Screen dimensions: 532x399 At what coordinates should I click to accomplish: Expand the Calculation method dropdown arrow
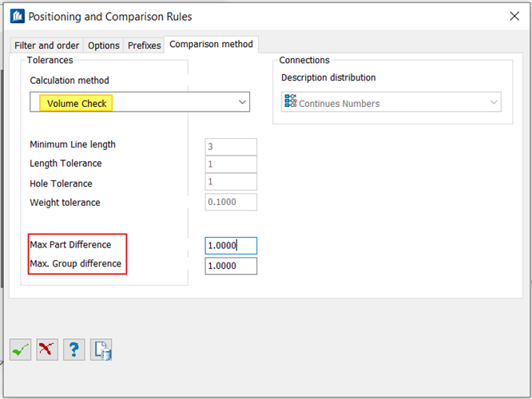pyautogui.click(x=242, y=103)
